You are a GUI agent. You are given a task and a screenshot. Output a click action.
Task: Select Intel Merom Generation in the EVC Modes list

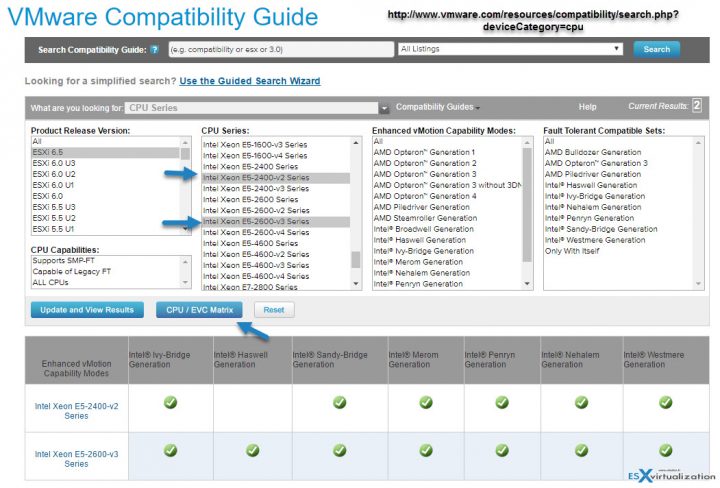[447, 262]
